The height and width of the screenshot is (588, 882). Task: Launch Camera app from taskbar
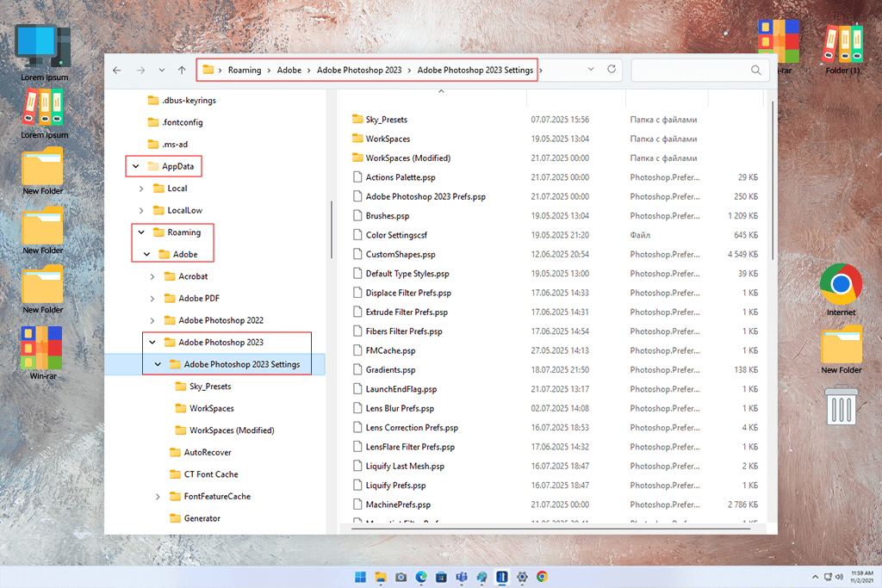(401, 577)
